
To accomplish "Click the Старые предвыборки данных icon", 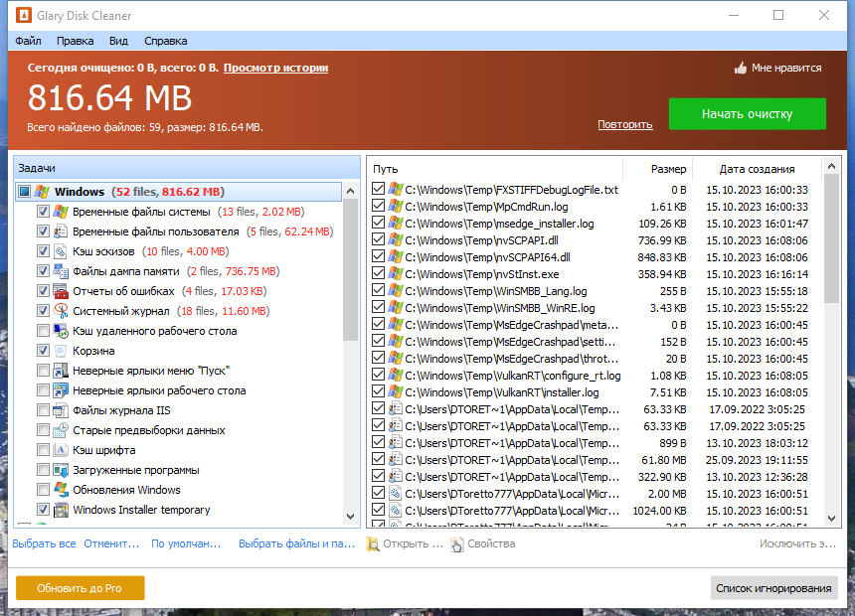I will click(x=61, y=430).
